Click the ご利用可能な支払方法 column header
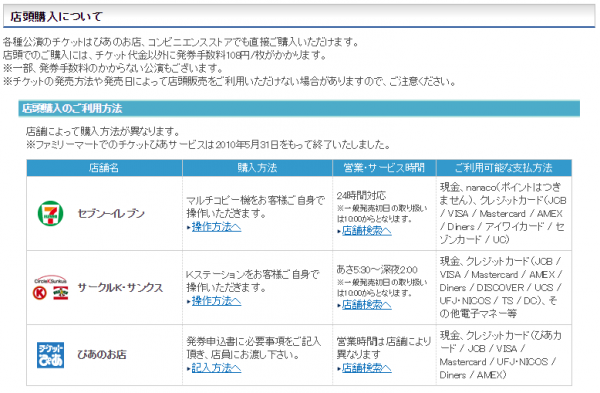Screen dimensions: 600x393 click(x=504, y=168)
